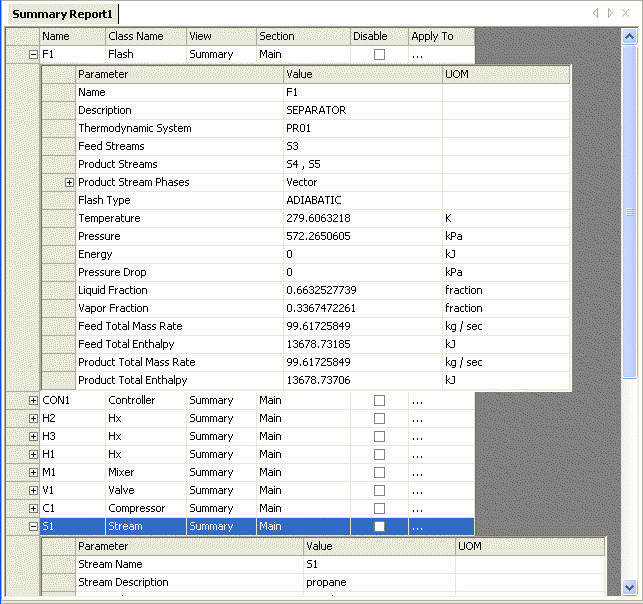643x604 pixels.
Task: Collapse the F1 Flash row
Action: [33, 55]
